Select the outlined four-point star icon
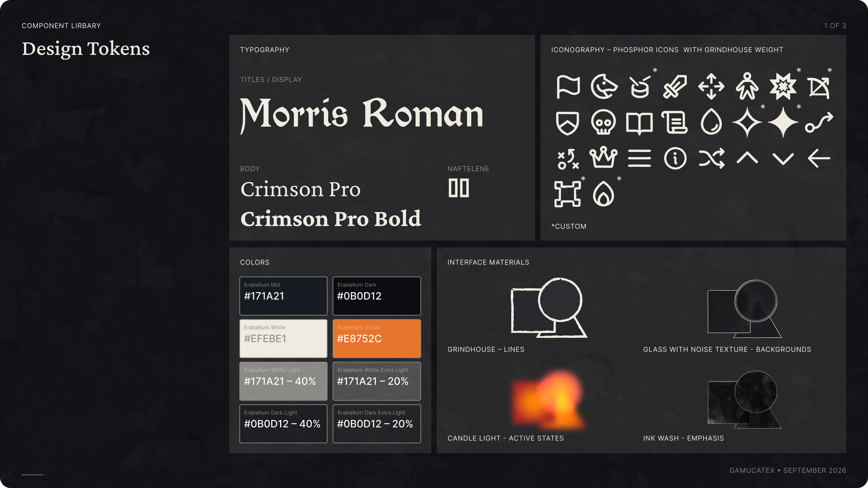The height and width of the screenshot is (488, 868). 747,122
